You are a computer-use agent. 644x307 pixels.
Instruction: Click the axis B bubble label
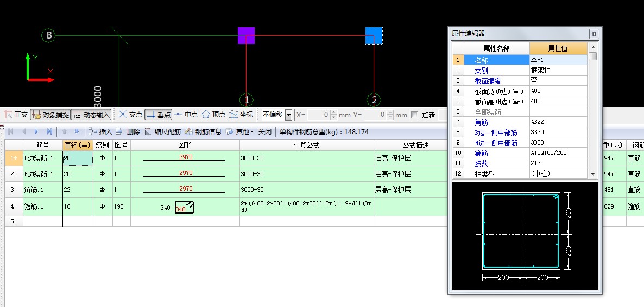pyautogui.click(x=48, y=35)
